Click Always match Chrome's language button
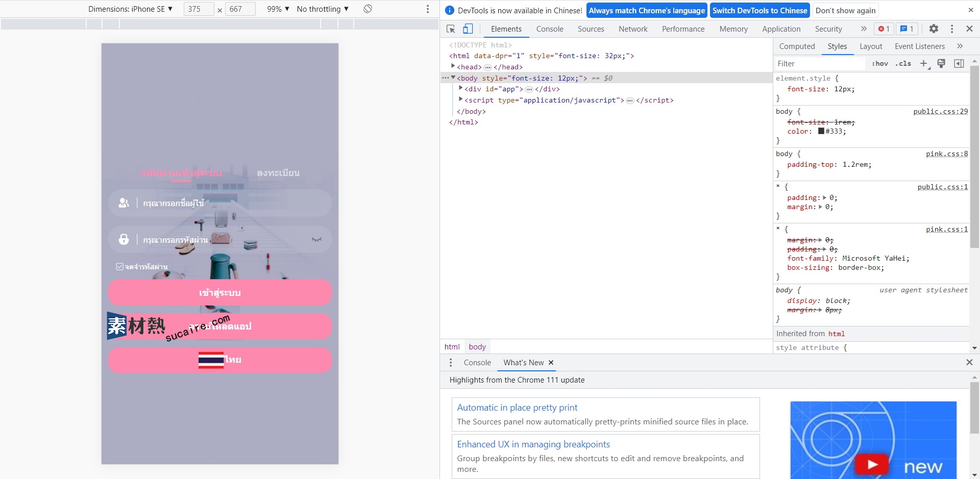 click(x=647, y=10)
